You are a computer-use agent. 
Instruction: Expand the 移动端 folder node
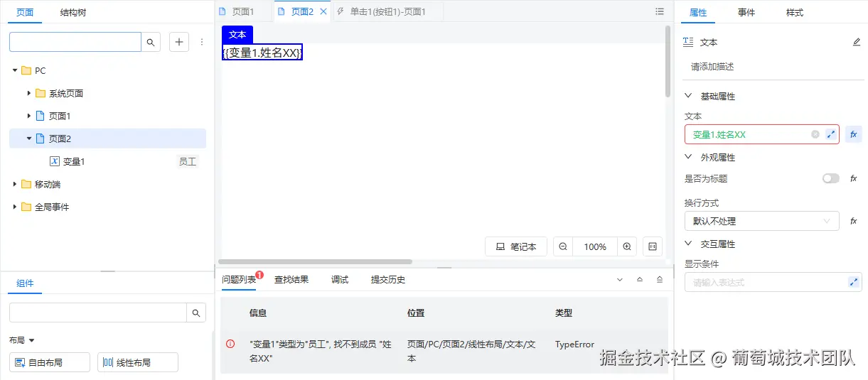coord(15,184)
